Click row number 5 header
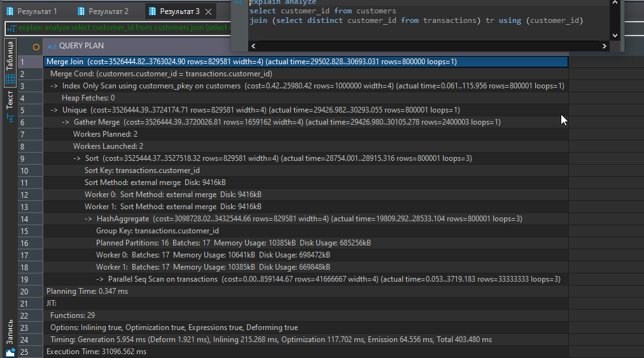 (31, 111)
